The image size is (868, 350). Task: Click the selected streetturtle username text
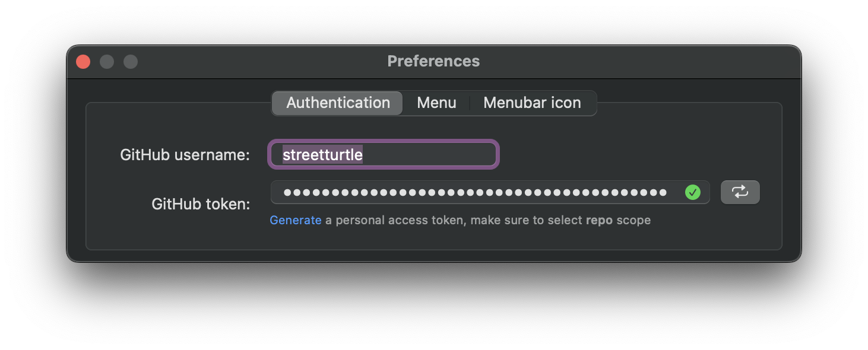pyautogui.click(x=322, y=154)
